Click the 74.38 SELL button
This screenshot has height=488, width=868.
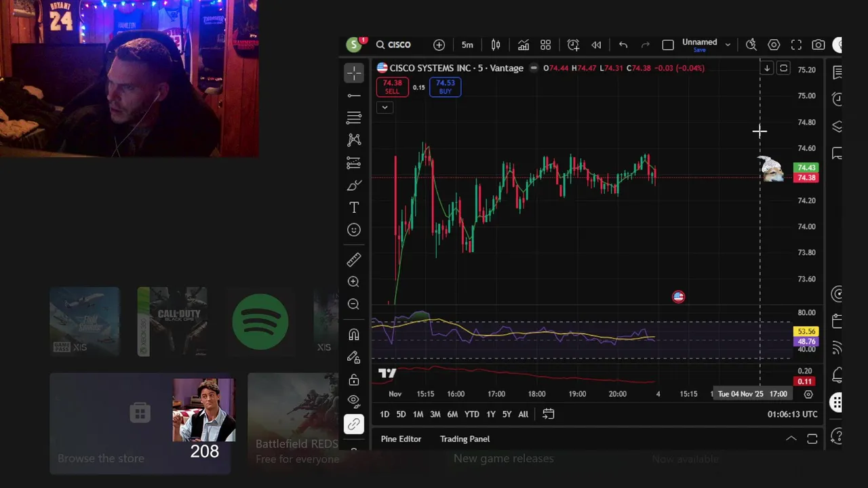pyautogui.click(x=393, y=87)
